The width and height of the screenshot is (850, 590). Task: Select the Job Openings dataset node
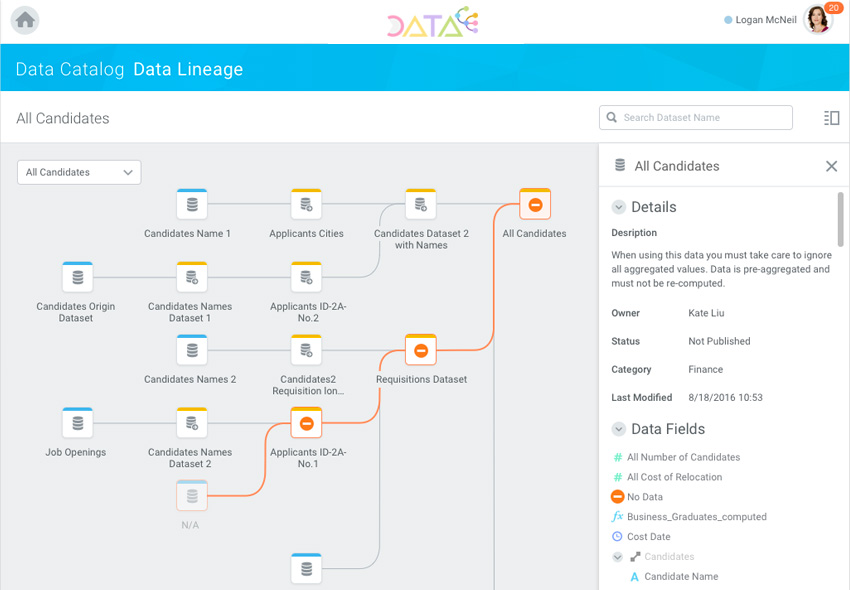tap(77, 424)
